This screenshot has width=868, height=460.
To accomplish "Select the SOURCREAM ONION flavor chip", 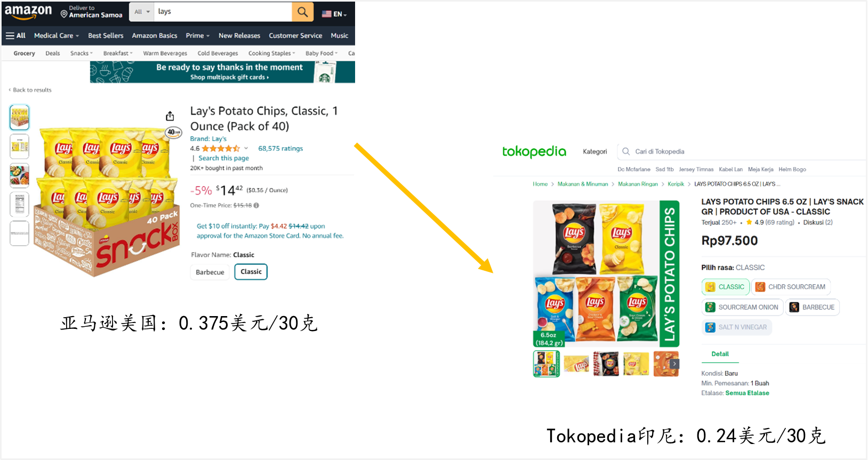I will point(742,307).
